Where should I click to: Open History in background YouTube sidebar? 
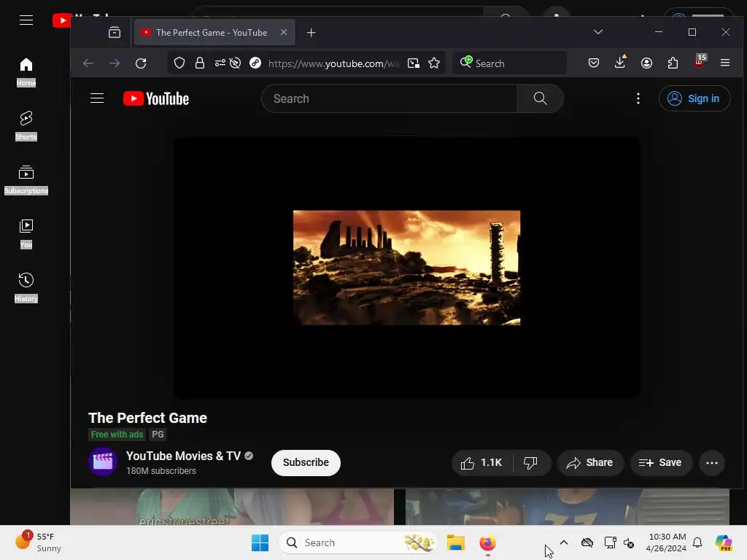26,287
